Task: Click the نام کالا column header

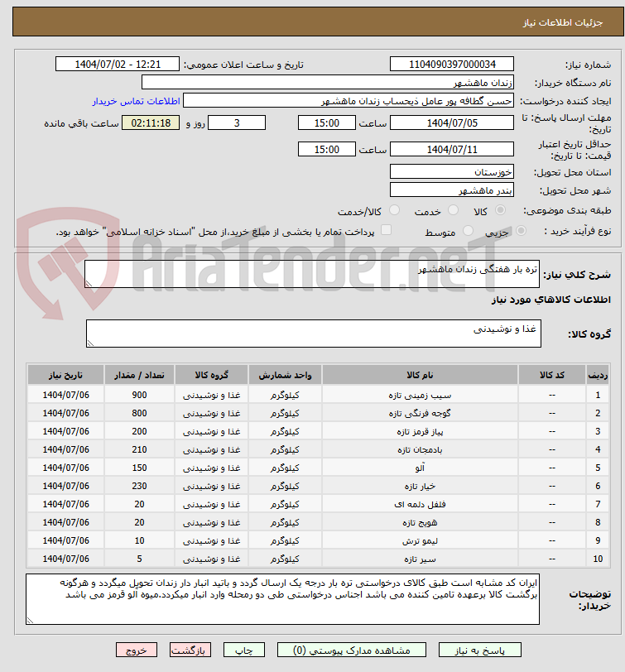Action: coord(420,375)
